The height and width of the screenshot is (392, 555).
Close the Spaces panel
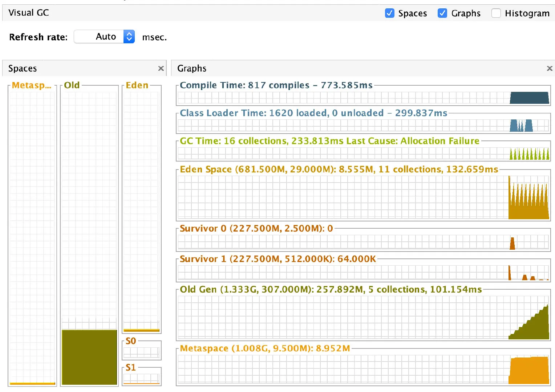click(x=161, y=68)
